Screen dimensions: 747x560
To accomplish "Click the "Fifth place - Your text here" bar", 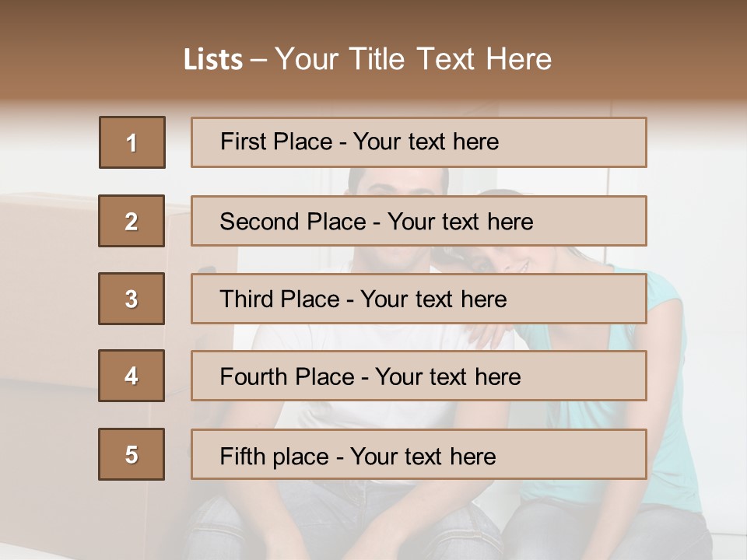I will coord(419,454).
